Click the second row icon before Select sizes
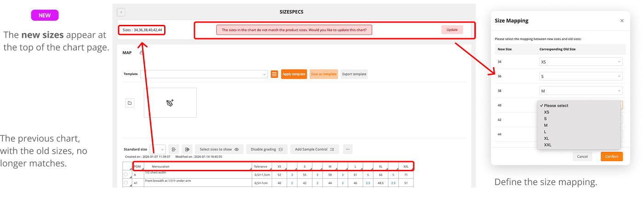 pos(187,149)
